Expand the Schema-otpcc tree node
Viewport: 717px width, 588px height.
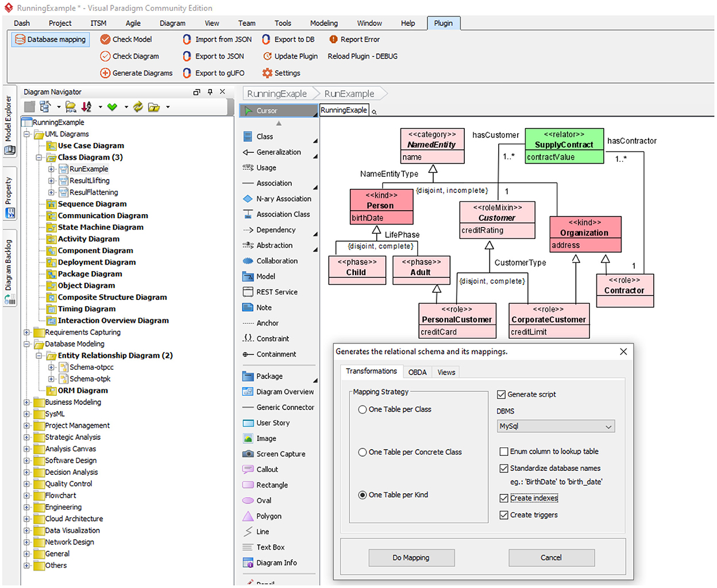coord(51,367)
